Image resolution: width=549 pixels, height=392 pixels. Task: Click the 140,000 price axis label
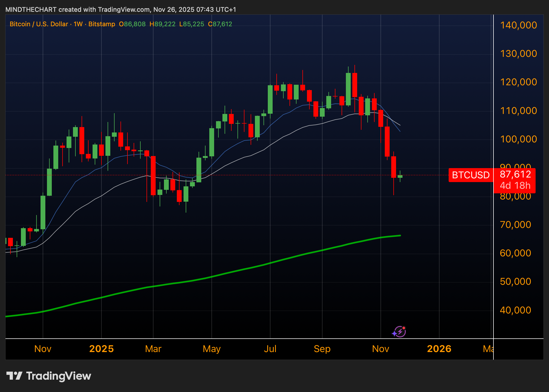(518, 25)
